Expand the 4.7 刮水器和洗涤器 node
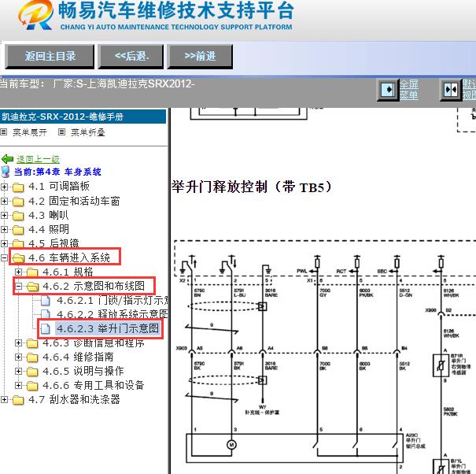The width and height of the screenshot is (476, 474). (x=4, y=399)
